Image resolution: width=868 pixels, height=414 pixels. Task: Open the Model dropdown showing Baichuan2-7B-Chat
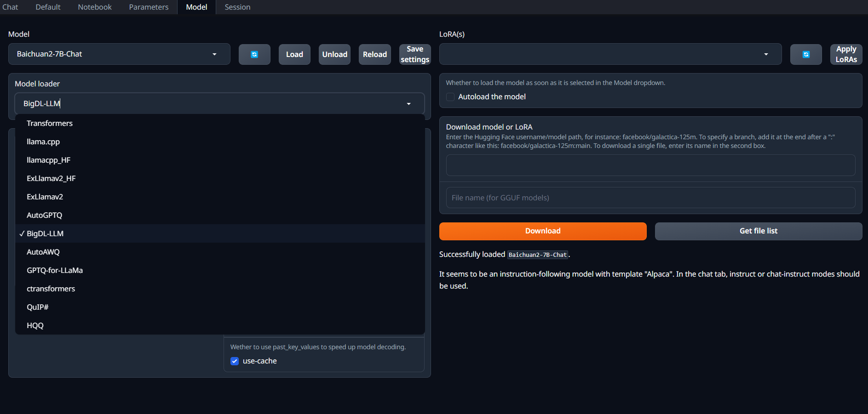coord(119,54)
